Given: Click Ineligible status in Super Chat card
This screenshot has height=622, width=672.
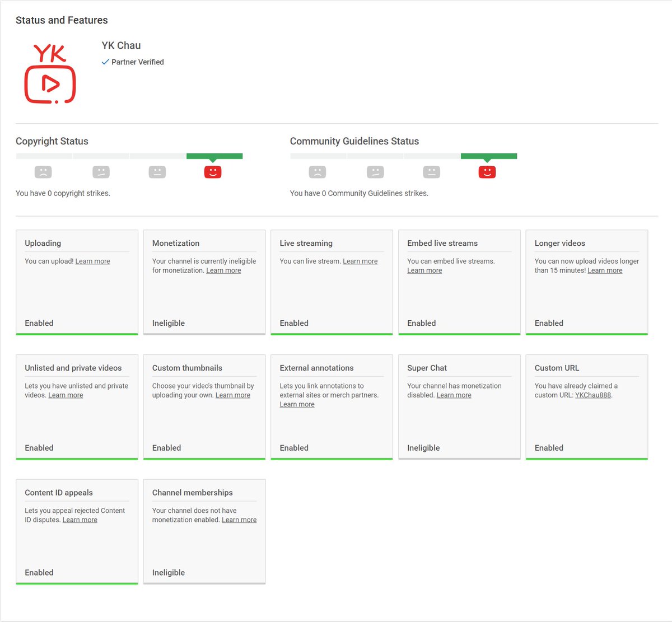Looking at the screenshot, I should 423,448.
